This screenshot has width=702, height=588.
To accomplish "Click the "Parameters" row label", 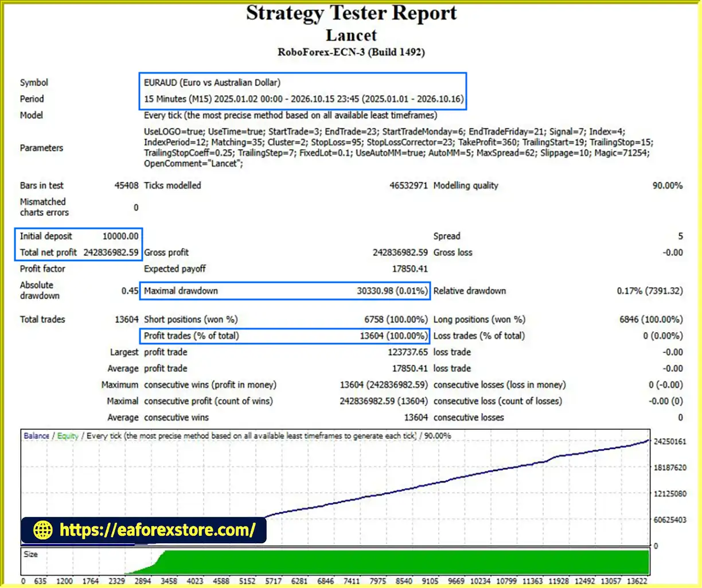I will [41, 148].
